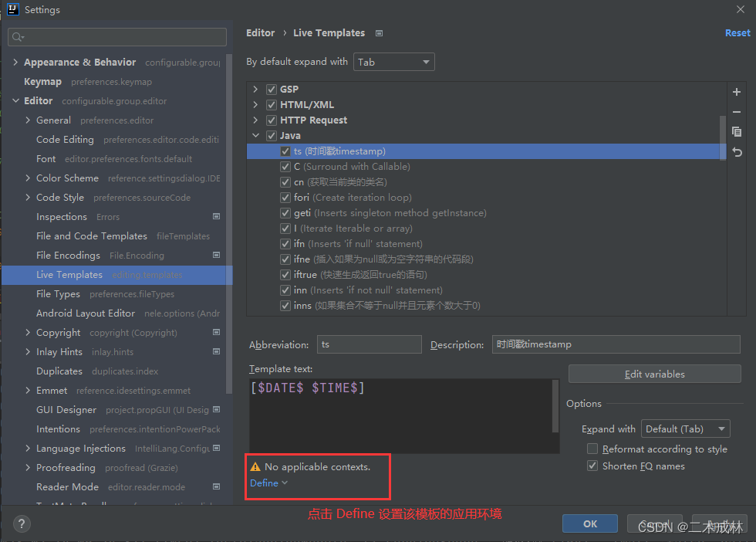
Task: Expand the GSP template group
Action: pyautogui.click(x=255, y=90)
